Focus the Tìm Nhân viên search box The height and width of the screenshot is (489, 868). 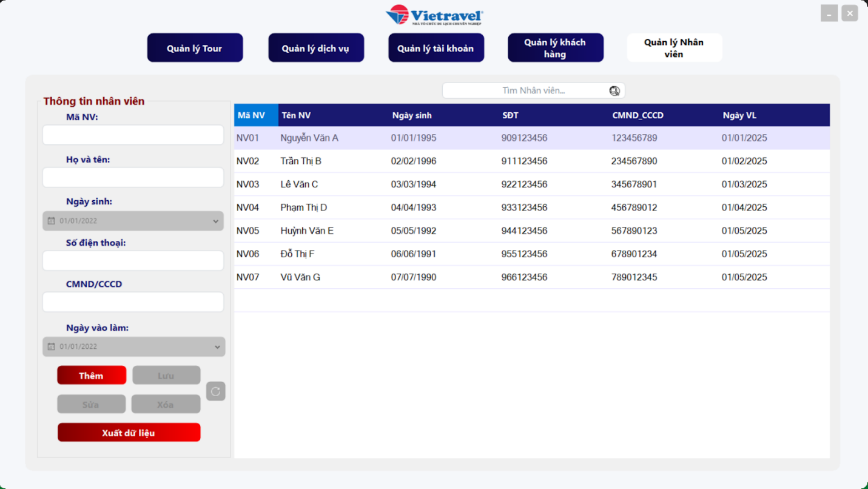click(533, 90)
